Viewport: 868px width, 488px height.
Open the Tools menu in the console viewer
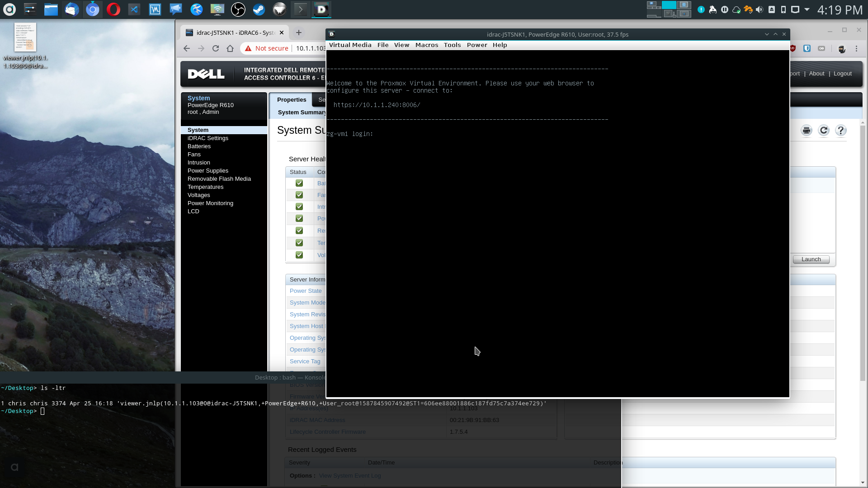pyautogui.click(x=452, y=45)
